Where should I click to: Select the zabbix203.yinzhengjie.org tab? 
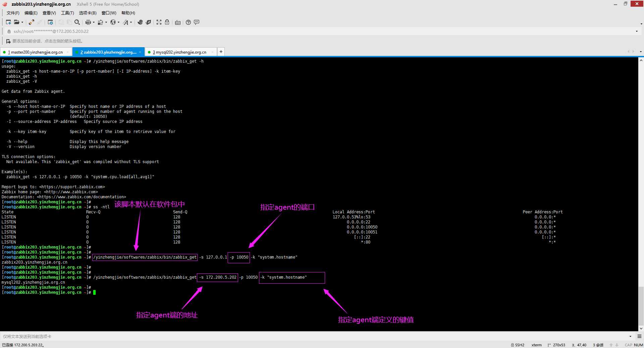[x=108, y=52]
